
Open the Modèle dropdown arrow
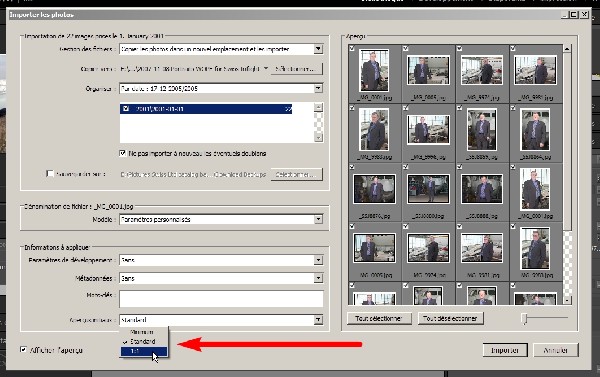(x=318, y=219)
